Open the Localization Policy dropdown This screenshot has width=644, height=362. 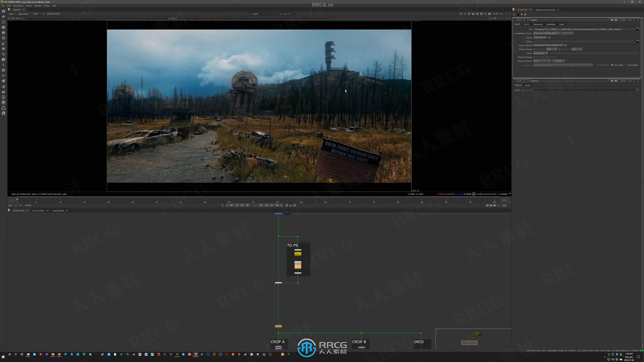pyautogui.click(x=546, y=33)
